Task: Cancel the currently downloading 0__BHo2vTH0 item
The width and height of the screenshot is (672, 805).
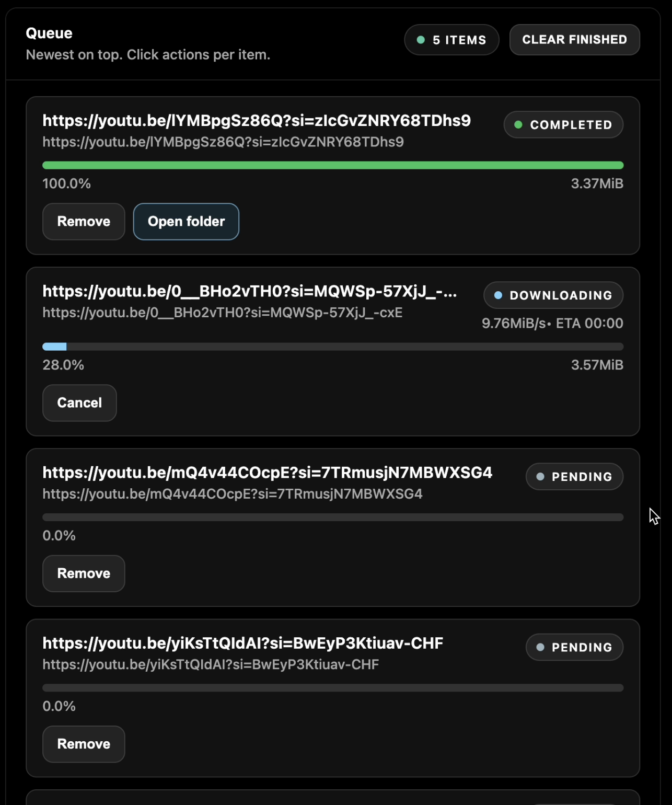Action: [x=79, y=402]
